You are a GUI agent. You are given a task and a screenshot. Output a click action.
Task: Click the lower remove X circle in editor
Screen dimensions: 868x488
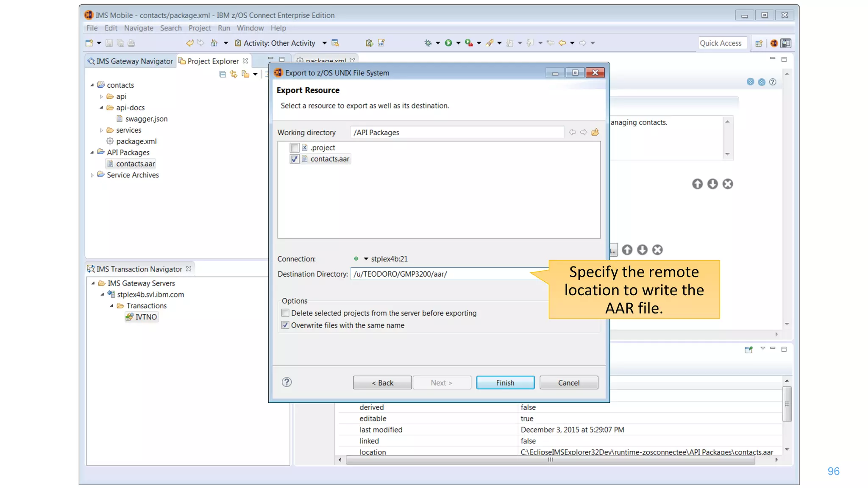pyautogui.click(x=657, y=250)
